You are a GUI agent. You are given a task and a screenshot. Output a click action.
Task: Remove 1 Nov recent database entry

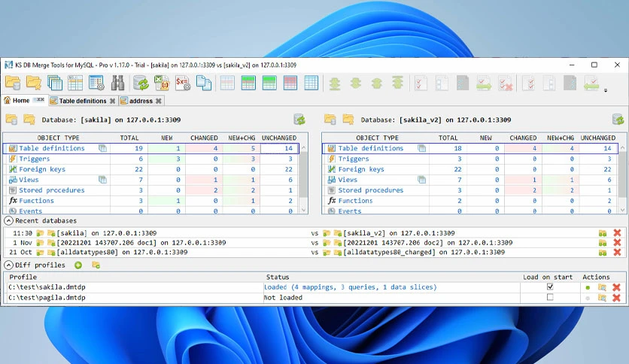(x=618, y=242)
